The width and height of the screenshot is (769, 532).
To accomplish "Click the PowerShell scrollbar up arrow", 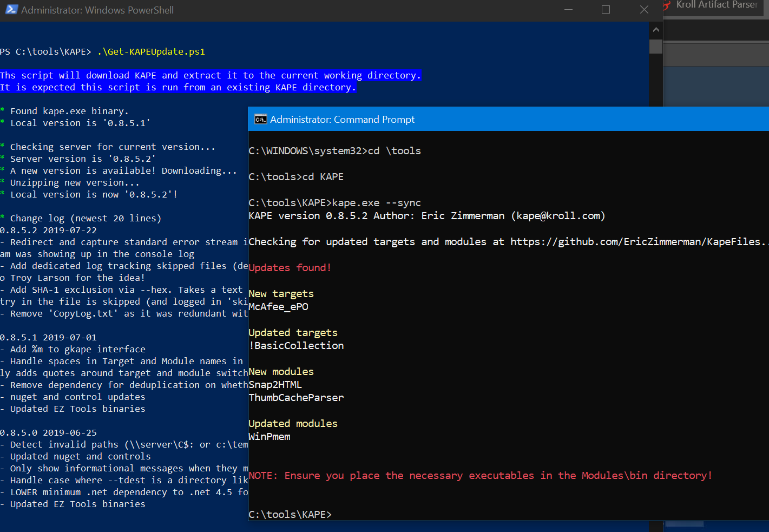I will [x=656, y=30].
